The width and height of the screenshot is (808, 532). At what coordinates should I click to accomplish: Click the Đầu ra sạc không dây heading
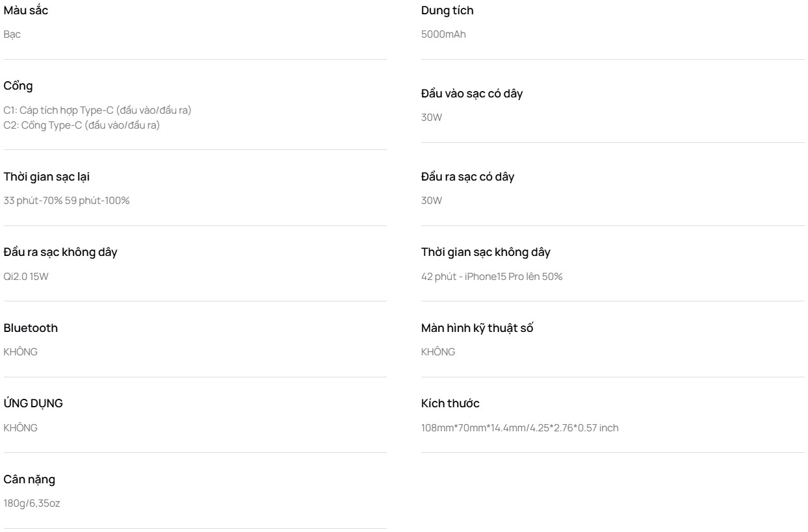click(x=60, y=252)
